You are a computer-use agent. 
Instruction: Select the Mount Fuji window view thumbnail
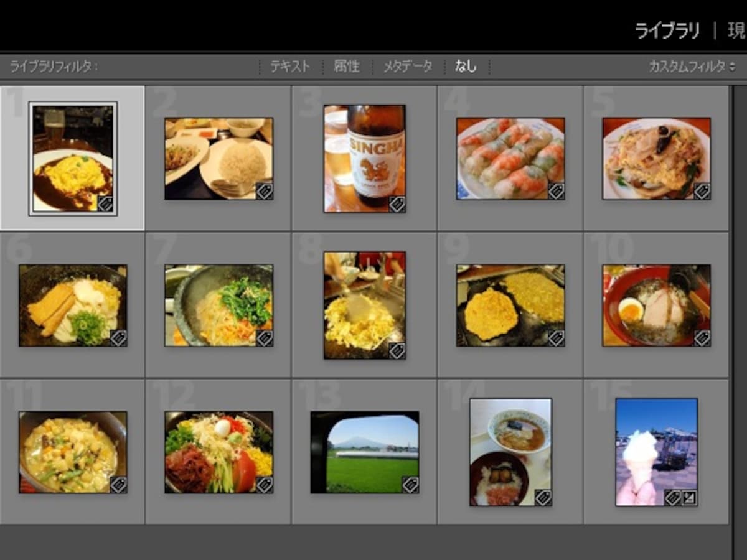pyautogui.click(x=365, y=452)
